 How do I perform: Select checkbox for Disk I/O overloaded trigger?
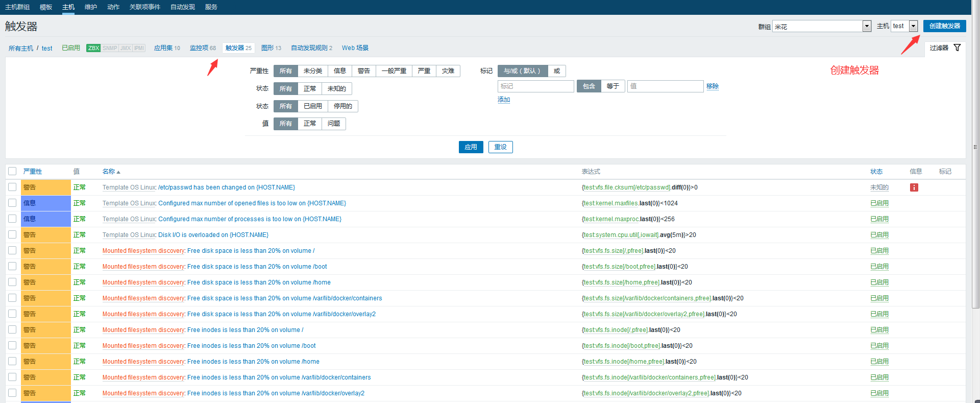12,235
